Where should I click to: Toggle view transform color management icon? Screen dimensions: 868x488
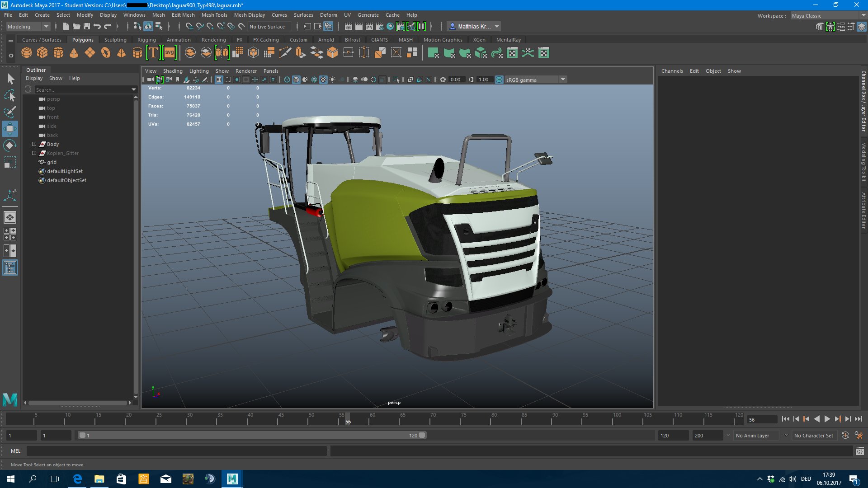[499, 80]
